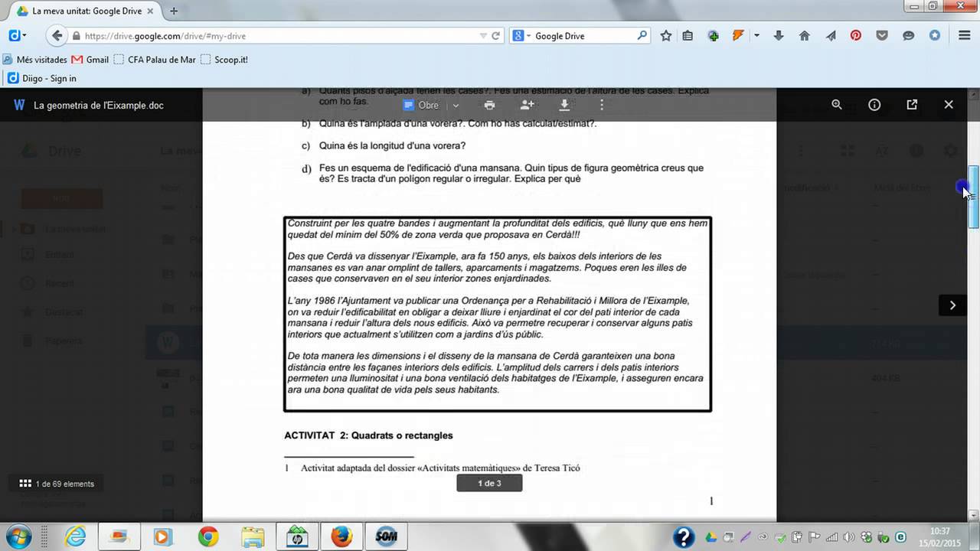Click the Word file type icon
980x551 pixels.
19,106
